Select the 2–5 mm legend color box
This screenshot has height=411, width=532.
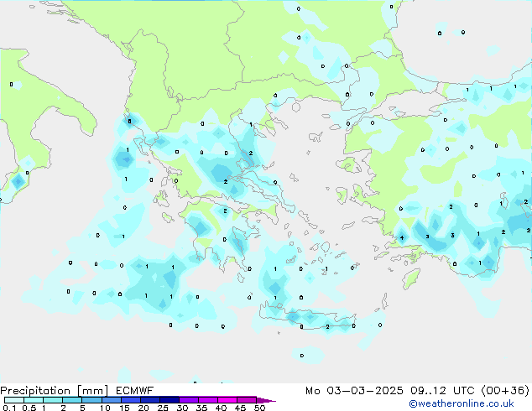tap(72, 400)
